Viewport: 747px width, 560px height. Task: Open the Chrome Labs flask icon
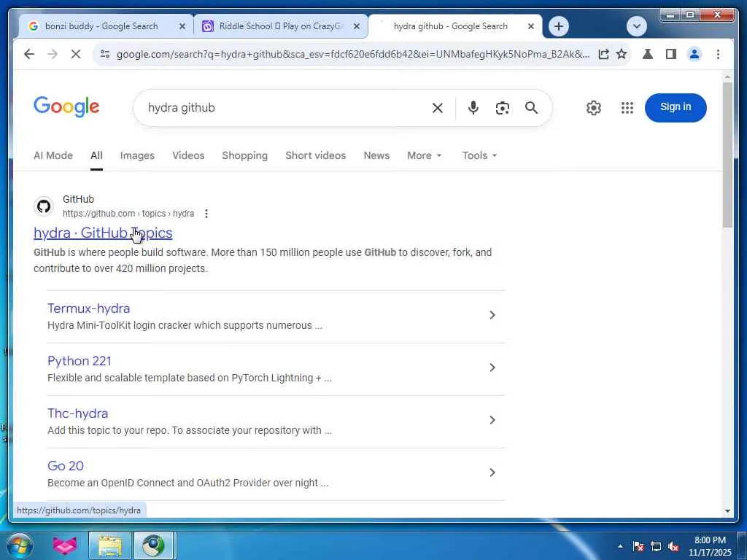tap(648, 54)
